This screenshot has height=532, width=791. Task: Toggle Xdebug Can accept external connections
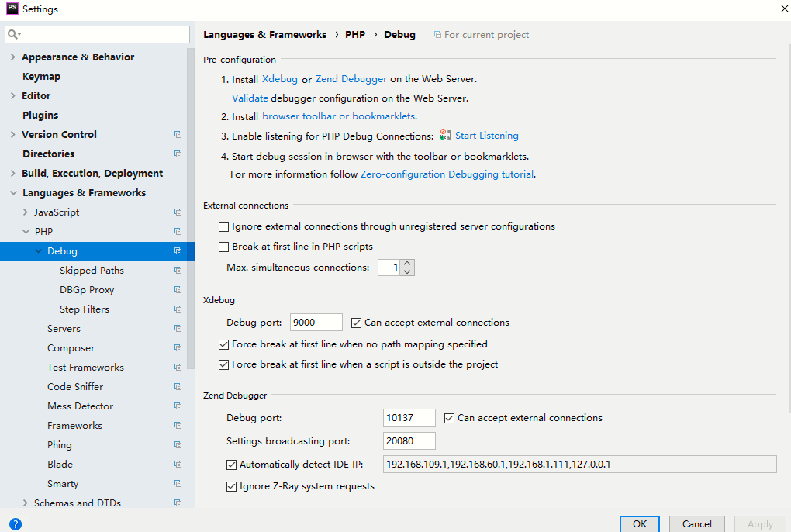356,323
